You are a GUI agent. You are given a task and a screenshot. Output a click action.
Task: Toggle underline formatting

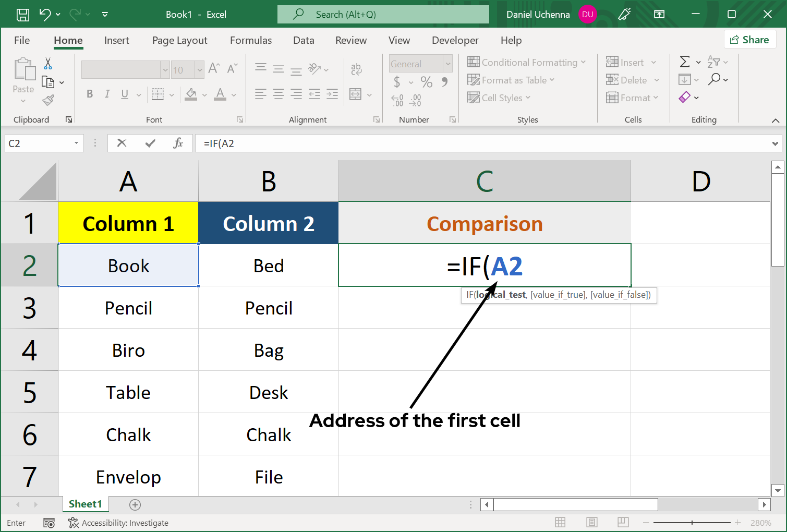(124, 94)
